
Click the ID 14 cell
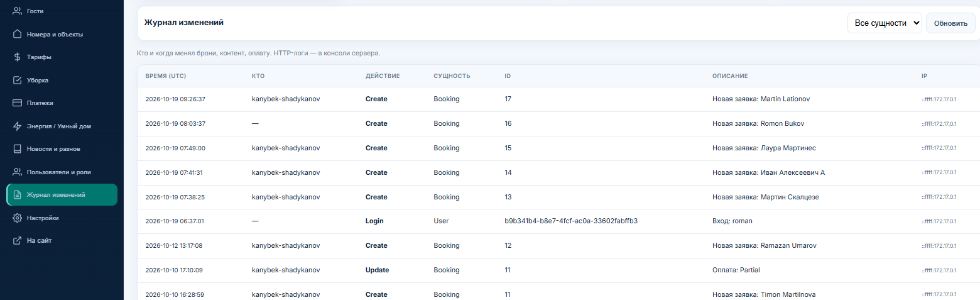(508, 172)
